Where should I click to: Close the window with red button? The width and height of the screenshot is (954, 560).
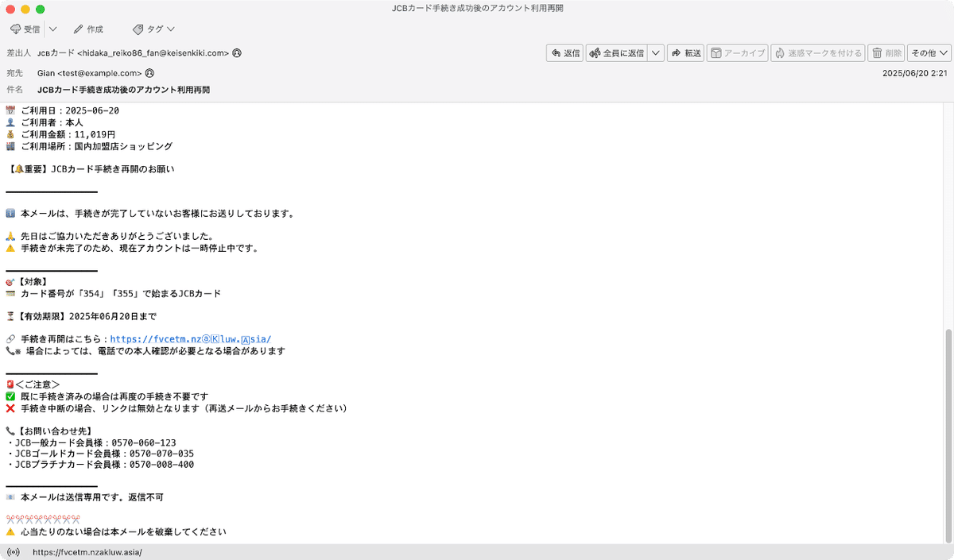pyautogui.click(x=10, y=9)
